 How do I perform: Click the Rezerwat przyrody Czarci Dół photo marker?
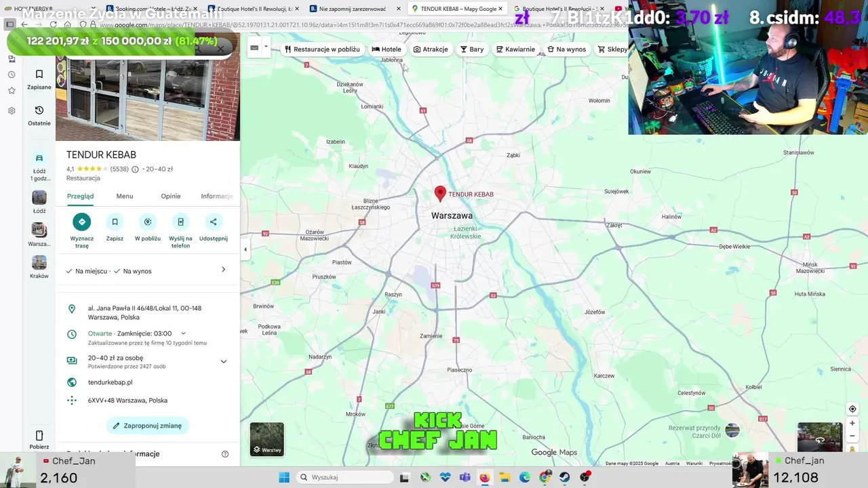click(732, 429)
